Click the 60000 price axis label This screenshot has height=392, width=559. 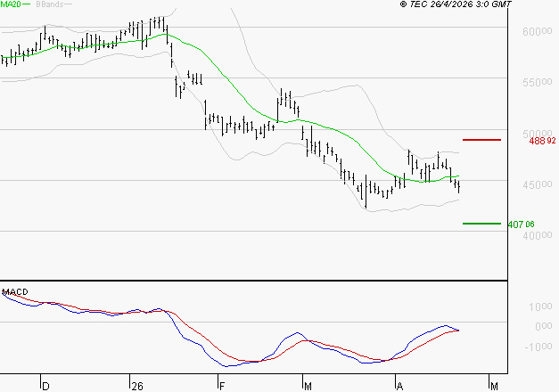[x=538, y=32]
